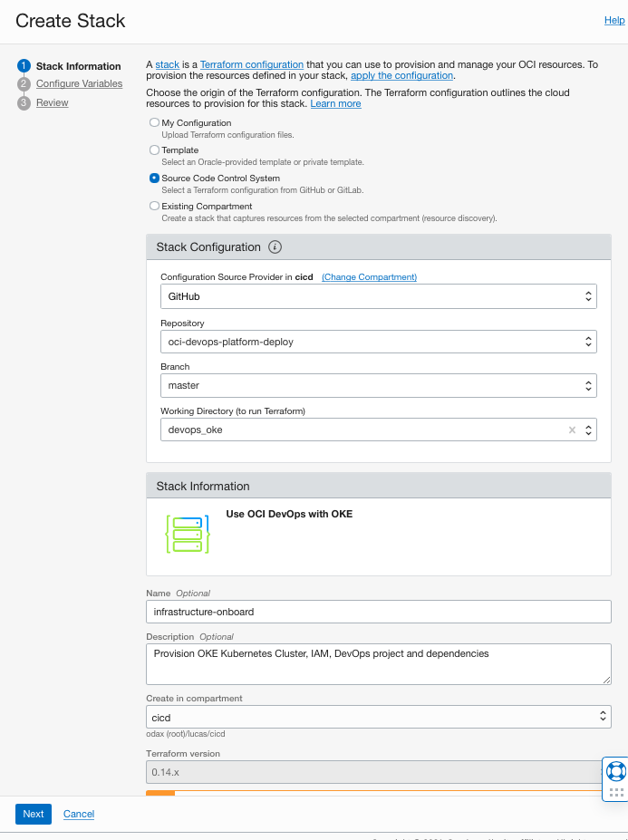Open Working Directory devops_oke dropdown

click(x=378, y=430)
